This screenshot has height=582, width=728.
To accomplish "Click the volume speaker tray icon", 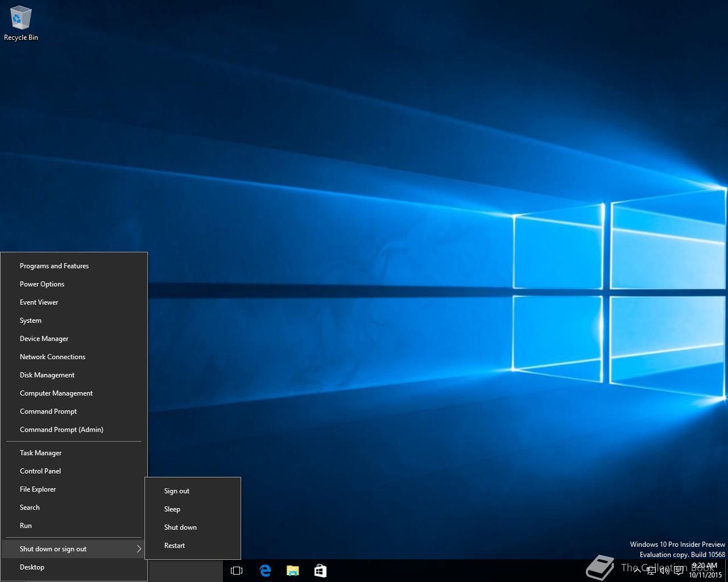I will 664,571.
